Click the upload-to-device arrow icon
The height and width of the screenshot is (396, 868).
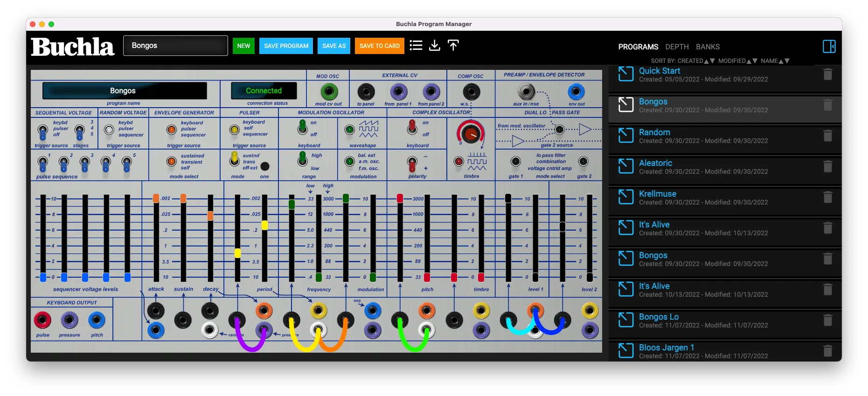point(453,45)
